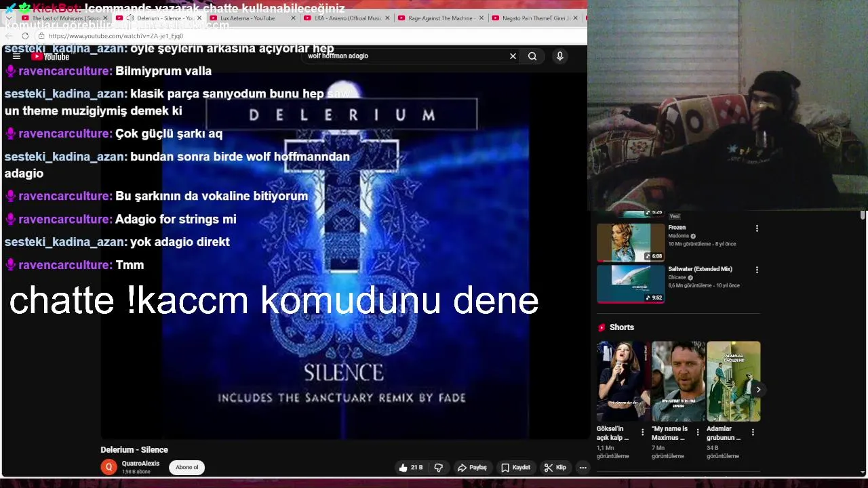868x488 pixels.
Task: Open the Madonna channel link
Action: tap(678, 236)
